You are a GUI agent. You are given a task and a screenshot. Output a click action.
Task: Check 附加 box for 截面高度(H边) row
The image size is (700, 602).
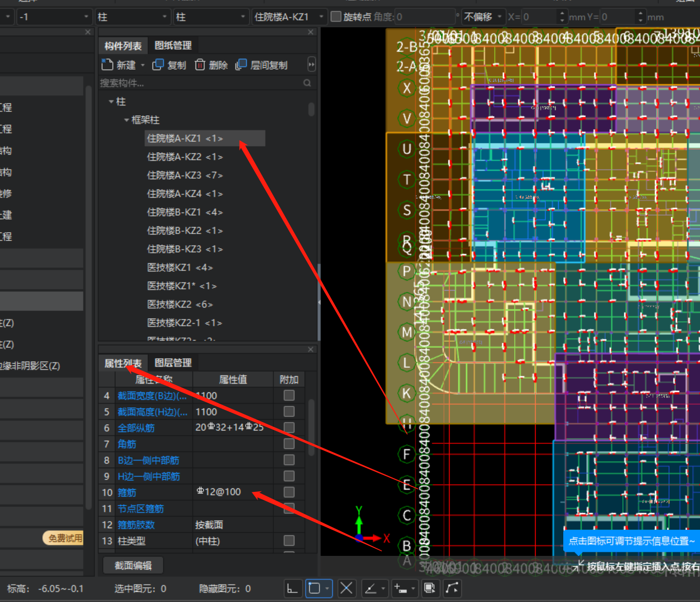(x=289, y=411)
